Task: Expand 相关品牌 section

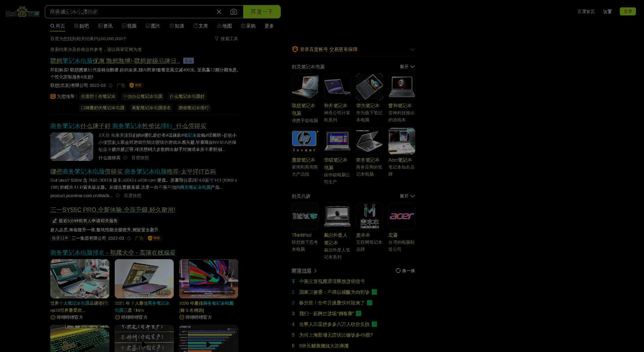Action: 407,196
